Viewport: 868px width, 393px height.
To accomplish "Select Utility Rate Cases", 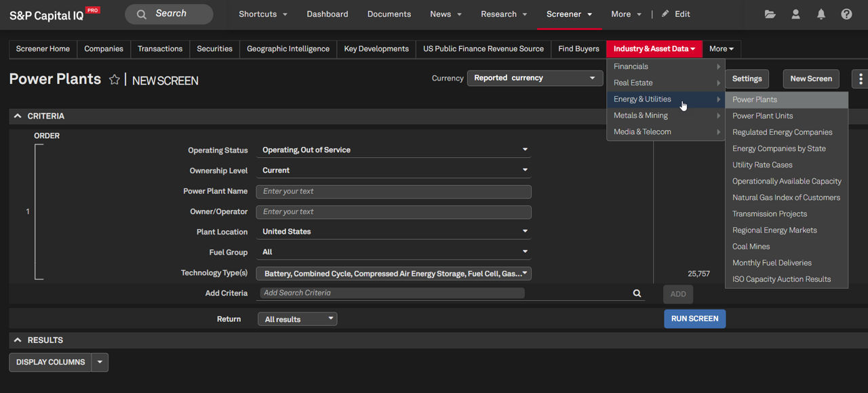I will (x=787, y=165).
